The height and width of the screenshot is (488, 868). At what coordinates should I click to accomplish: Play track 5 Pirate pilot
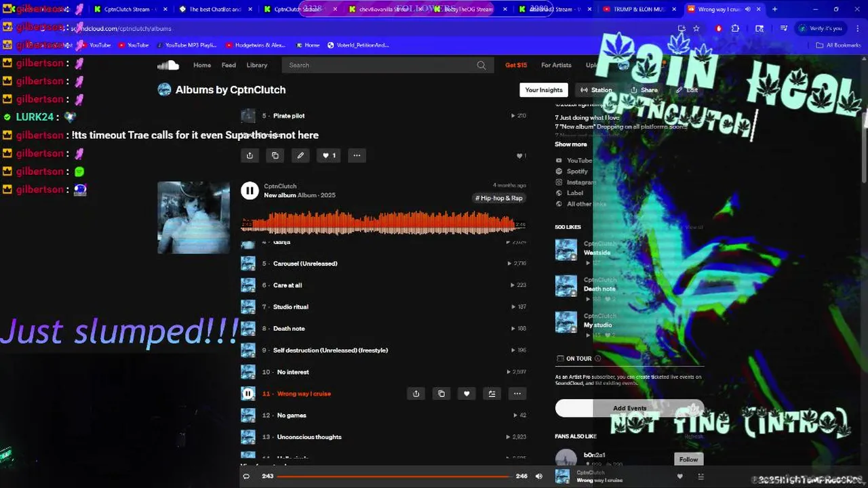pos(289,116)
